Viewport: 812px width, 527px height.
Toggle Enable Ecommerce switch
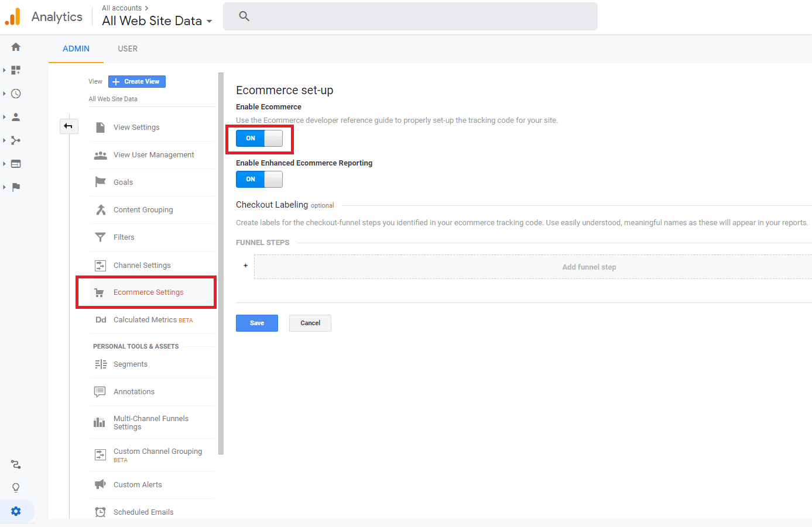click(259, 138)
